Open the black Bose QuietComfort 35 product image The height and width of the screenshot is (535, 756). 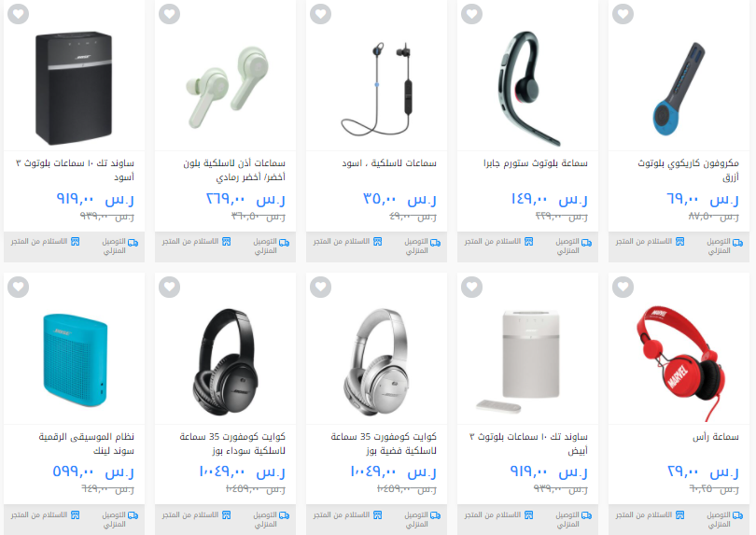(226, 362)
